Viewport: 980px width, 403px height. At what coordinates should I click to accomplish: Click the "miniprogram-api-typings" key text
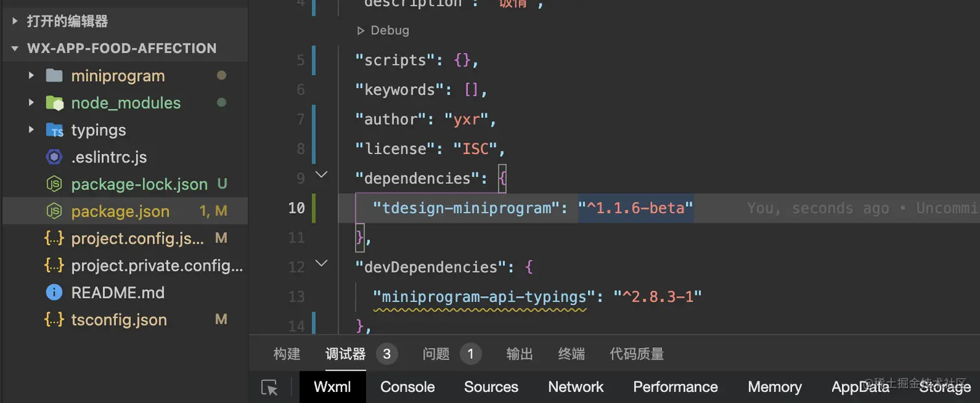click(x=484, y=297)
